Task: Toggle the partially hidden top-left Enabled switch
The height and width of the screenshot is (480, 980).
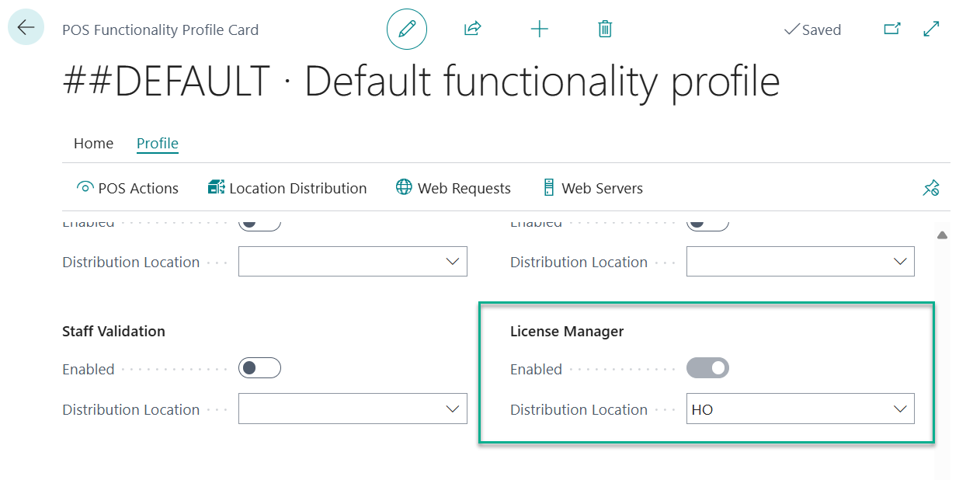Action: coord(259,224)
